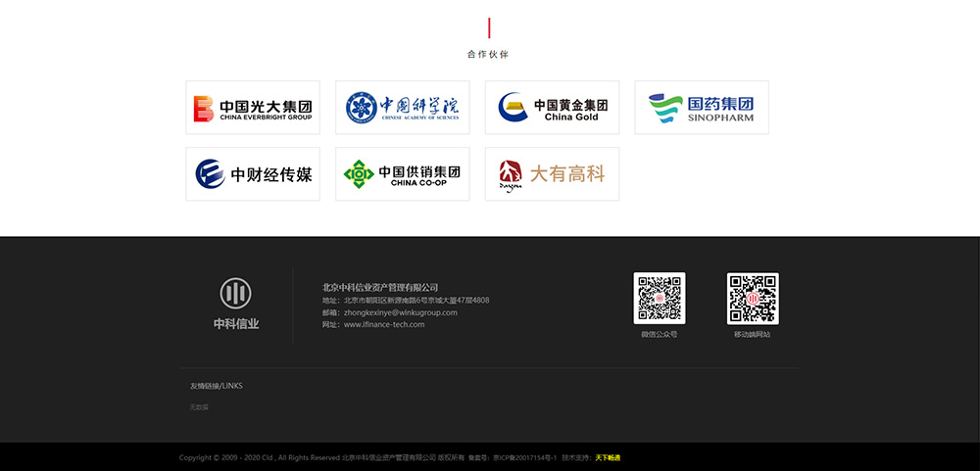This screenshot has width=980, height=471.
Task: Click the 移动端网站 QR code
Action: pyautogui.click(x=753, y=298)
